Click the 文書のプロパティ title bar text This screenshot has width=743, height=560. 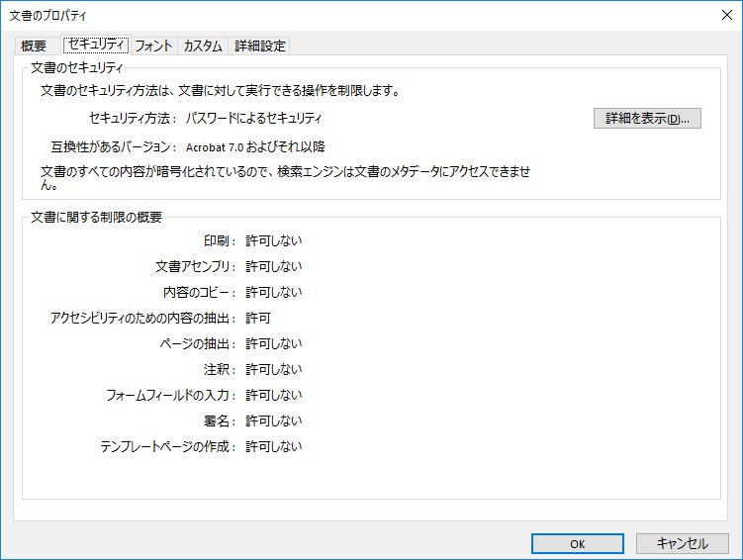(47, 16)
